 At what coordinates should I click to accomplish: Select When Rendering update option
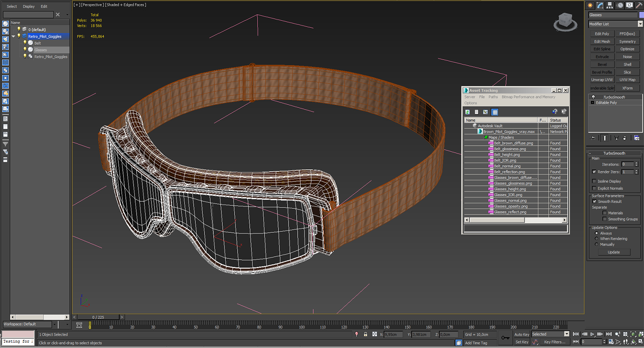point(597,239)
